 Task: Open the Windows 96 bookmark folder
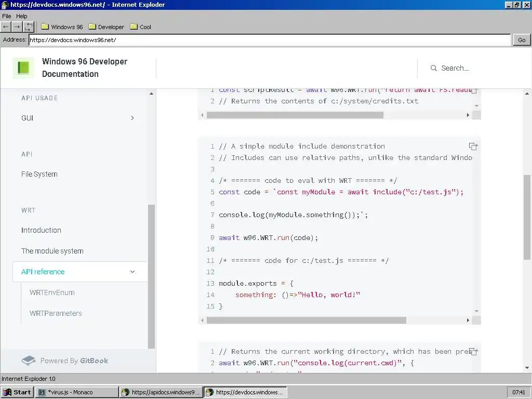pyautogui.click(x=62, y=27)
